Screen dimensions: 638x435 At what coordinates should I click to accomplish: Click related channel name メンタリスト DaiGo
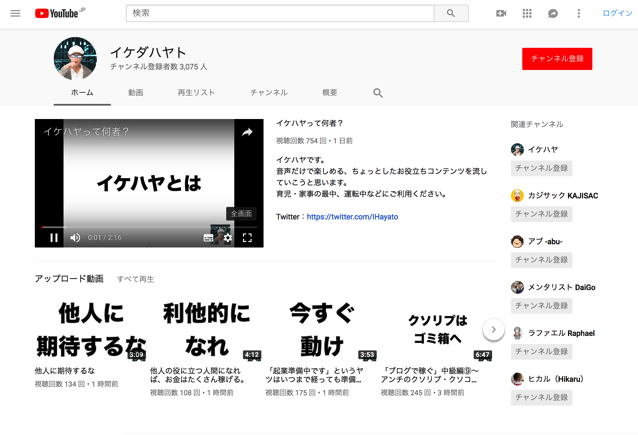pos(562,287)
